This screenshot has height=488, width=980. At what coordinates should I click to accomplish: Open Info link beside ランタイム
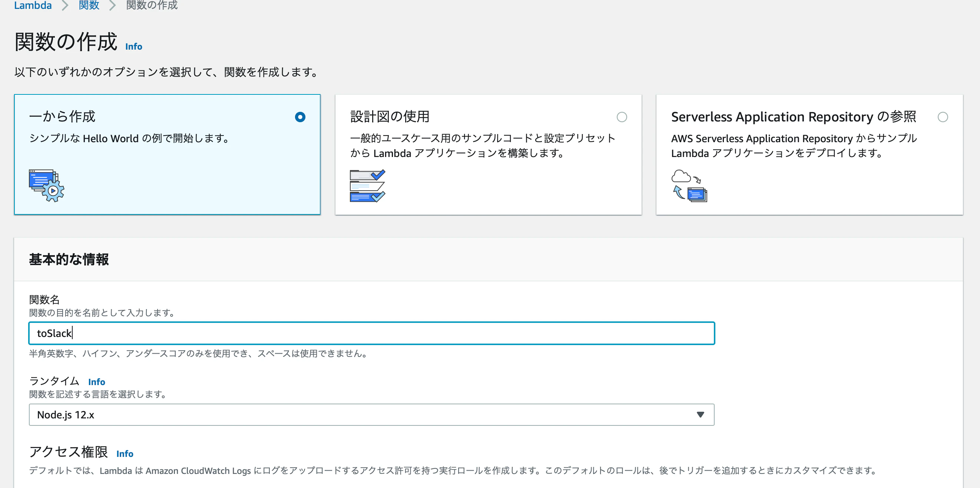97,382
